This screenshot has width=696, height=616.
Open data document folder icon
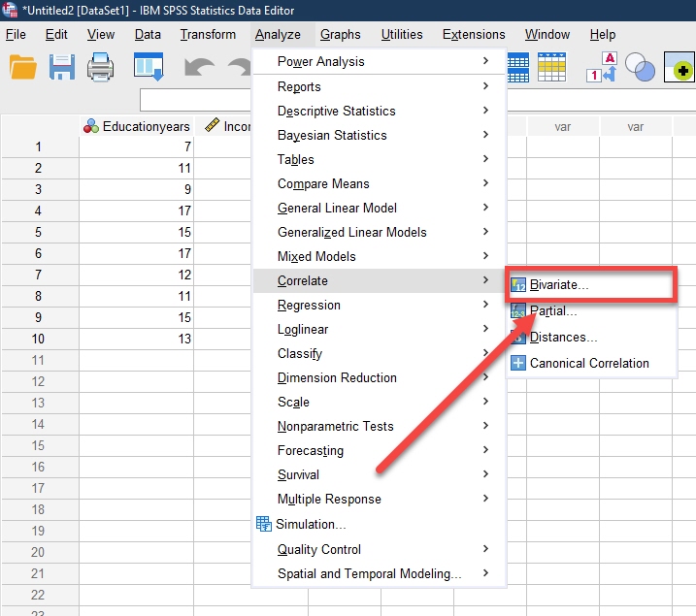tap(22, 67)
